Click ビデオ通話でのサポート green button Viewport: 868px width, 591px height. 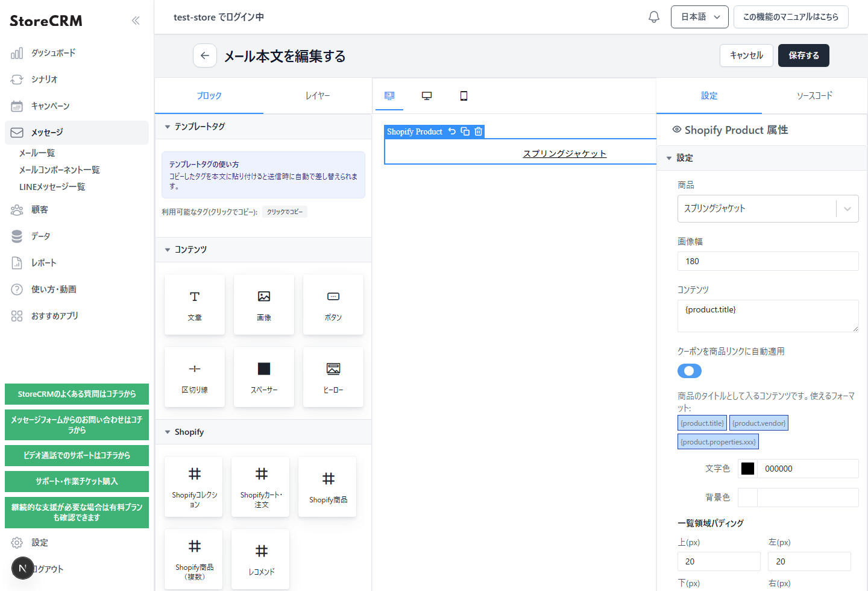77,455
